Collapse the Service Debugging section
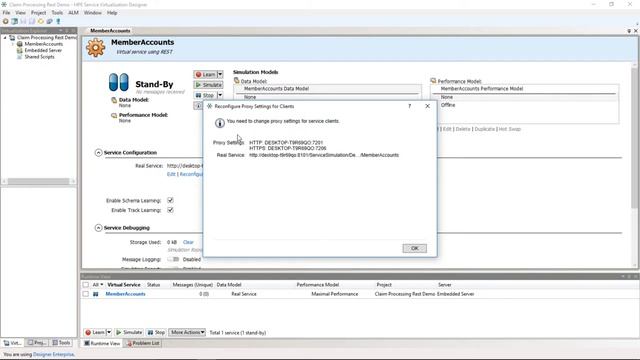The width and height of the screenshot is (640, 360). click(x=98, y=228)
